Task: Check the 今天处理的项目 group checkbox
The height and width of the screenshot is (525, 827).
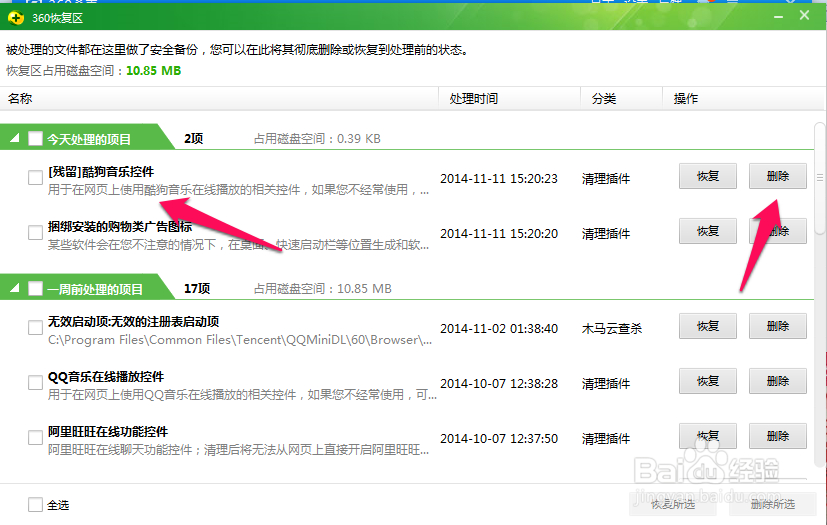Action: [x=35, y=138]
